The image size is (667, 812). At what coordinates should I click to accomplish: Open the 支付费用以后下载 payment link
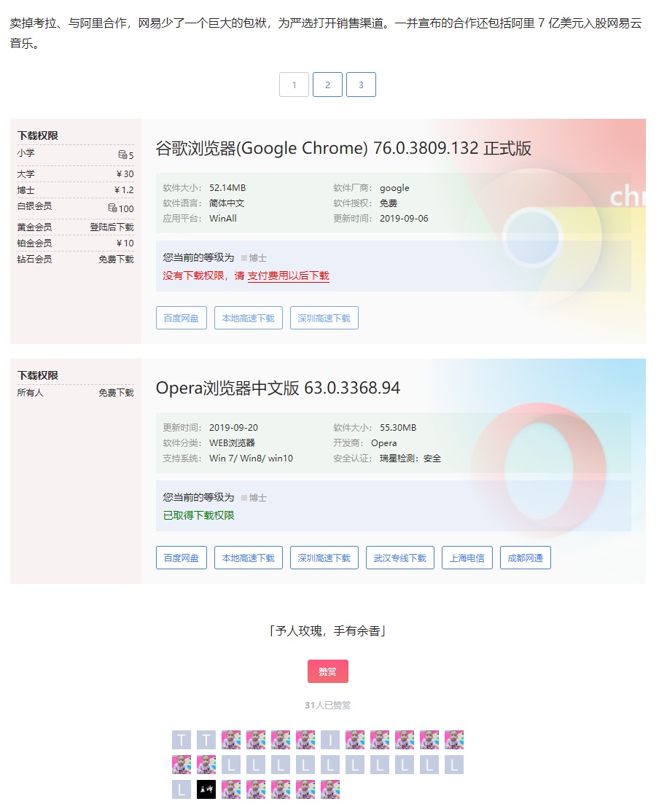coord(289,276)
